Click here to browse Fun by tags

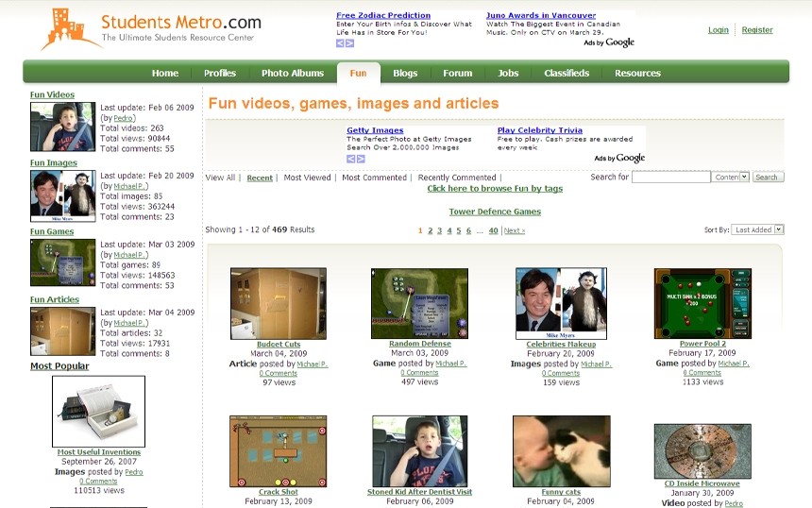(495, 189)
